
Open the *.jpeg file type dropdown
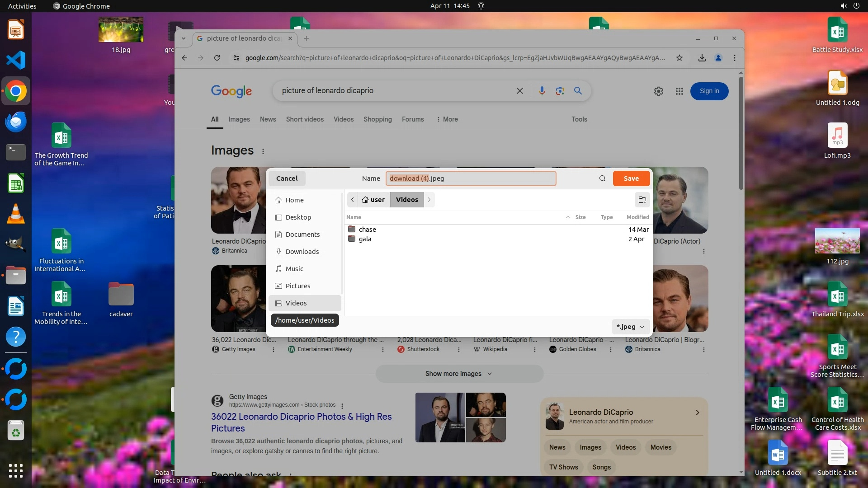coord(630,327)
